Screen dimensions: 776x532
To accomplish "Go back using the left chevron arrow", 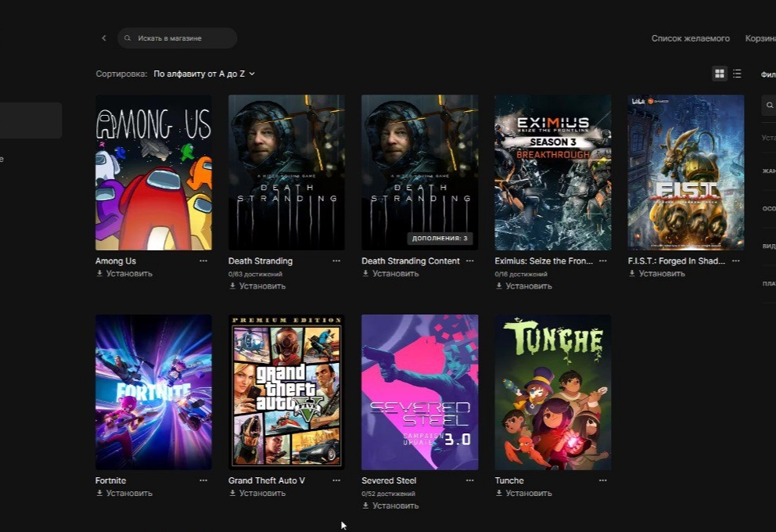I will click(104, 38).
